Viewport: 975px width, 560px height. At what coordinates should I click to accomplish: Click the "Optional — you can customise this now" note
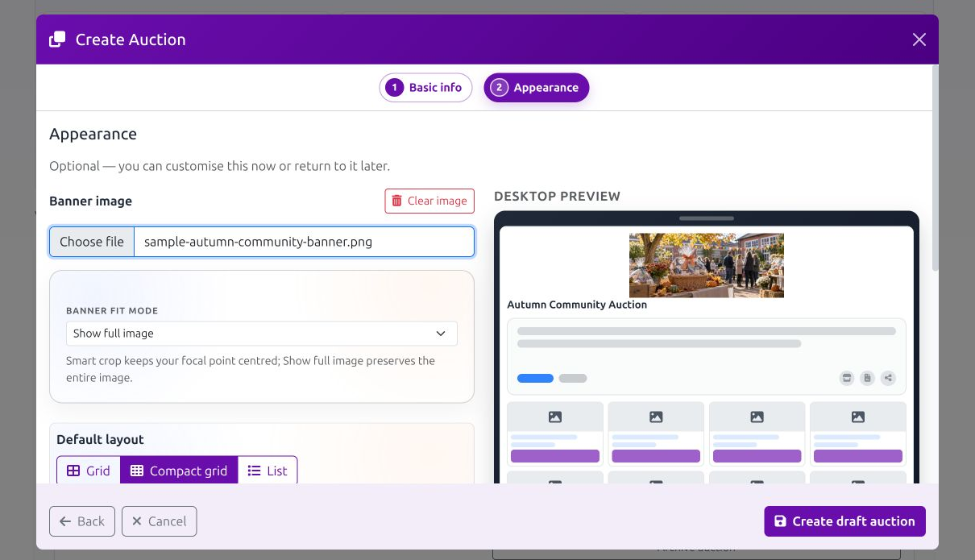point(219,166)
